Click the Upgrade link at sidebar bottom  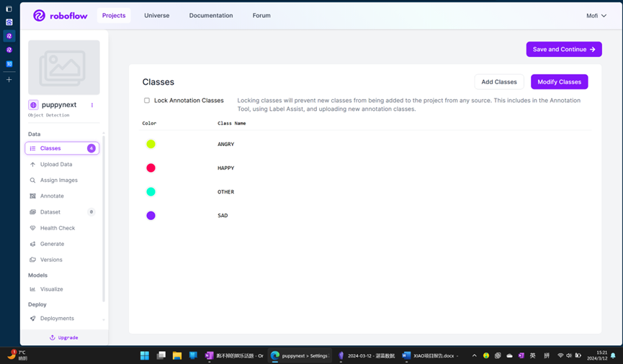[x=63, y=337]
